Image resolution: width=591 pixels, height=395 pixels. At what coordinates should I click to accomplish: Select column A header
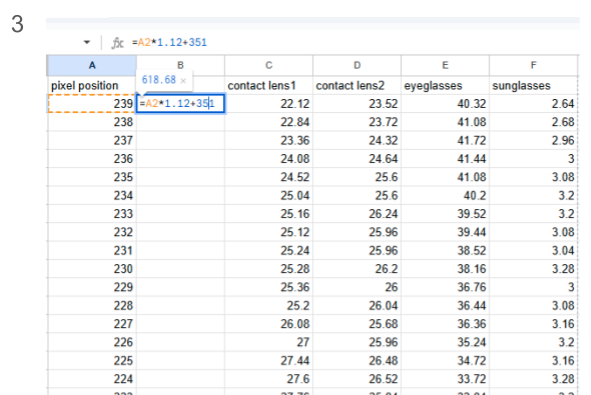[92, 65]
